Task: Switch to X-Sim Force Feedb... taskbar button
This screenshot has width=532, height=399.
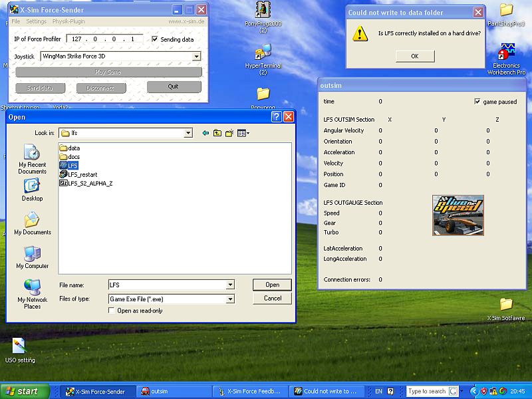Action: click(x=251, y=391)
